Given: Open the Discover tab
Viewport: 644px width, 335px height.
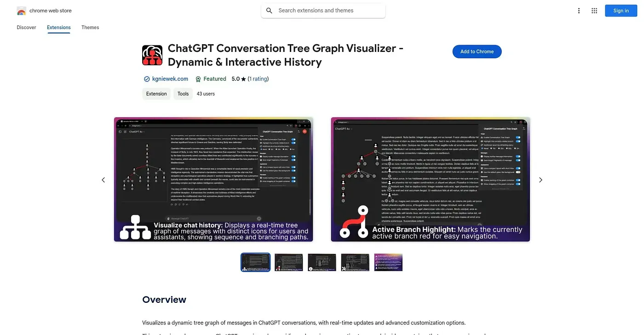Looking at the screenshot, I should click(26, 28).
